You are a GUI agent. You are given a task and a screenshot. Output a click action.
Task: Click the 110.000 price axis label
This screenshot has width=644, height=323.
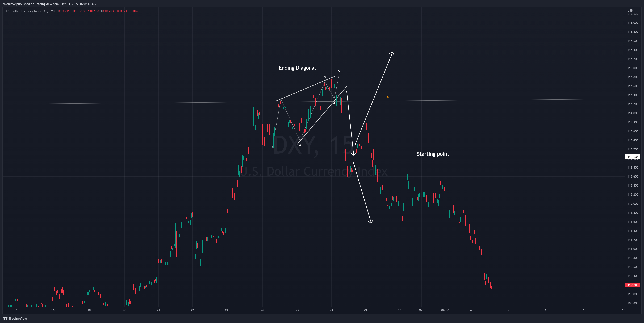click(x=633, y=294)
